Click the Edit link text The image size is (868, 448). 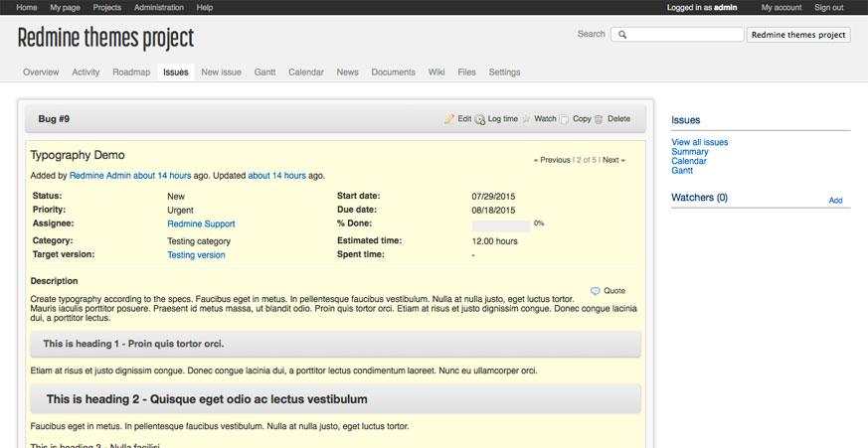464,119
